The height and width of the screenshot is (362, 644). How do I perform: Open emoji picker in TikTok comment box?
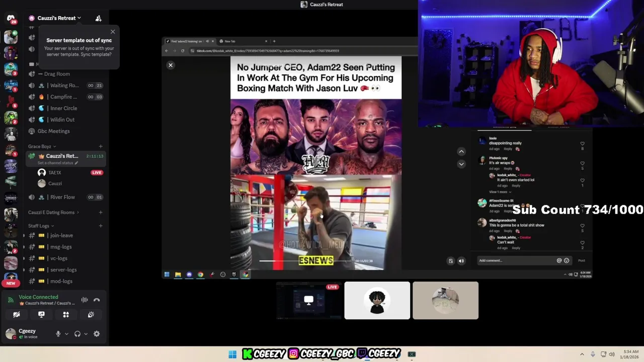567,260
